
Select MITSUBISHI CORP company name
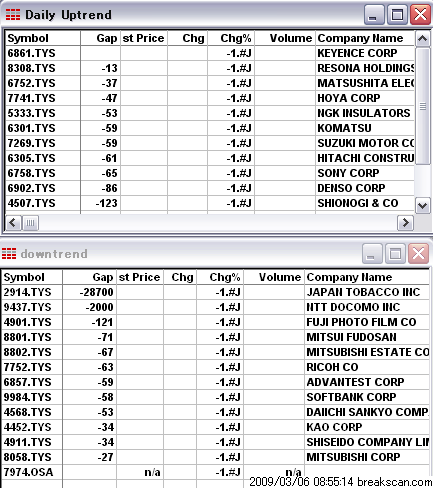pyautogui.click(x=353, y=457)
